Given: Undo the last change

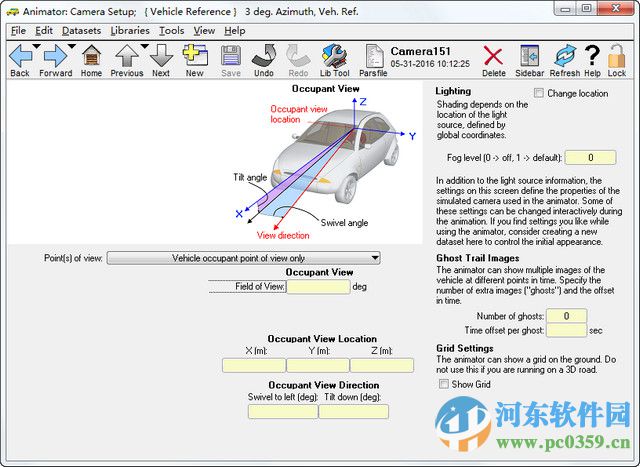Looking at the screenshot, I should pos(264,56).
